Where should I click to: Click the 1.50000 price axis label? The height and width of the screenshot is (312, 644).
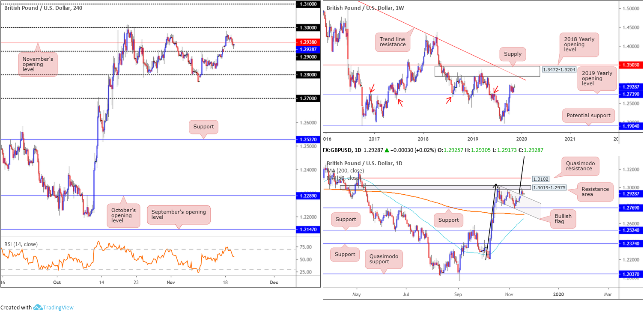click(x=632, y=9)
